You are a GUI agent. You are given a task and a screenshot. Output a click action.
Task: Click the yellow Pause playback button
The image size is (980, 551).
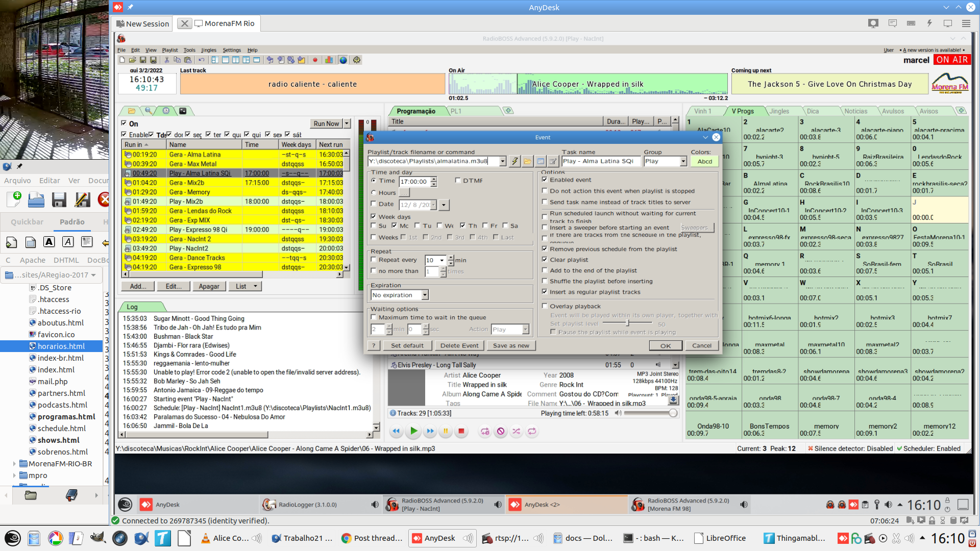point(446,431)
